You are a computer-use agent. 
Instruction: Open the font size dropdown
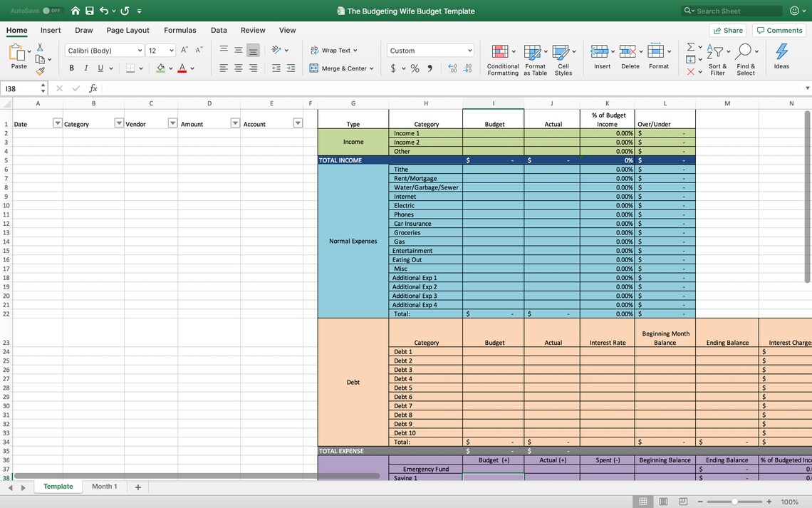click(x=170, y=51)
